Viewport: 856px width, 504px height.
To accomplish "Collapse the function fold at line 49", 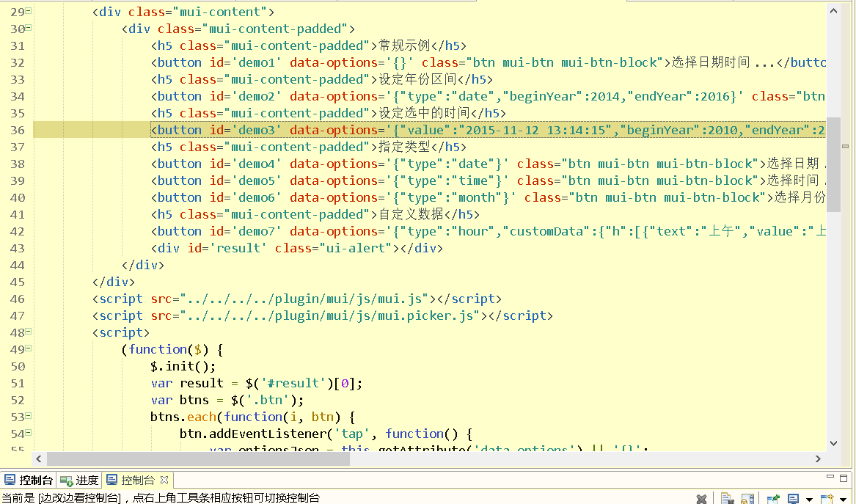I will pyautogui.click(x=29, y=348).
